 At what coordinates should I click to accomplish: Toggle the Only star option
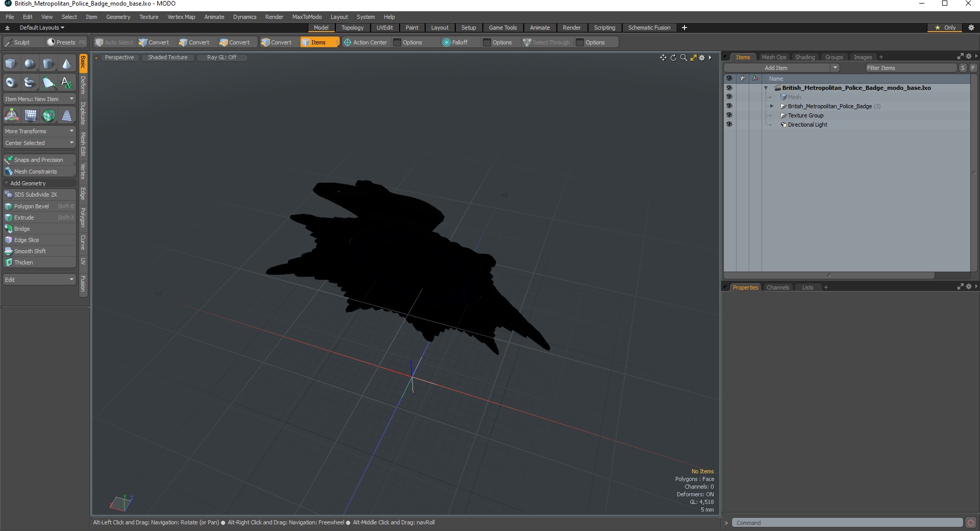point(945,28)
